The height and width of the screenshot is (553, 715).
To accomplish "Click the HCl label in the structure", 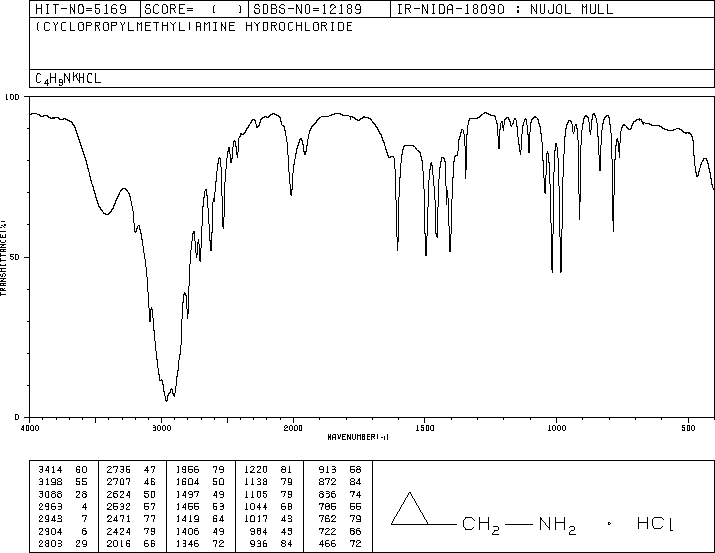I will pyautogui.click(x=655, y=524).
